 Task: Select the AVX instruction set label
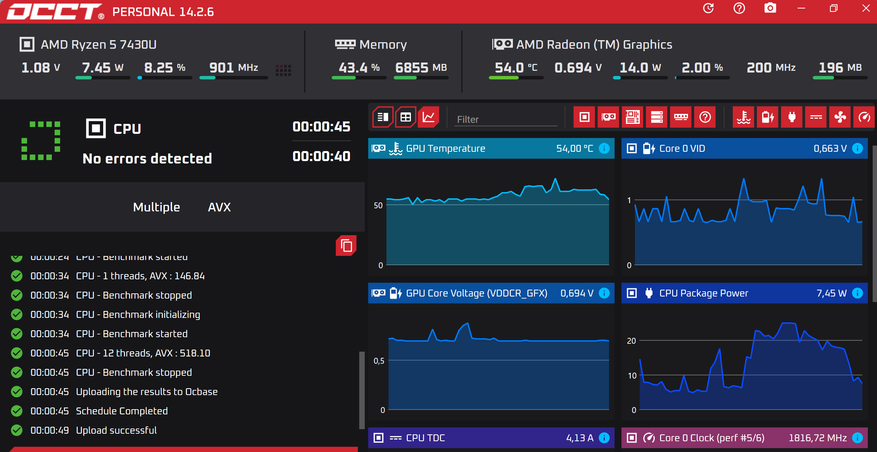(219, 207)
